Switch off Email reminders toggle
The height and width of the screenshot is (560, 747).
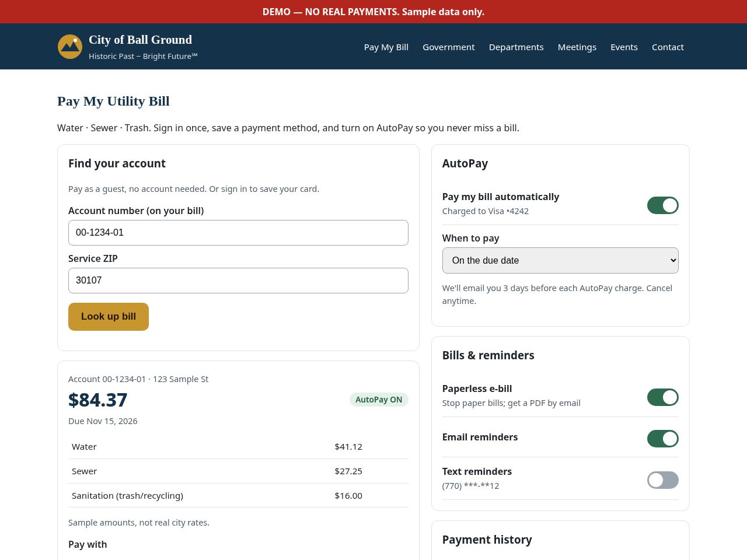(x=662, y=439)
